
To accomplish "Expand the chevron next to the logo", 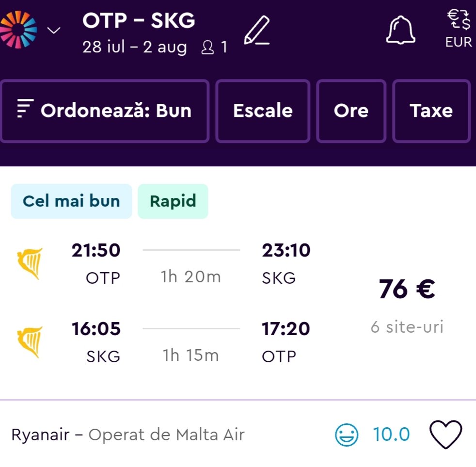I will click(x=54, y=31).
